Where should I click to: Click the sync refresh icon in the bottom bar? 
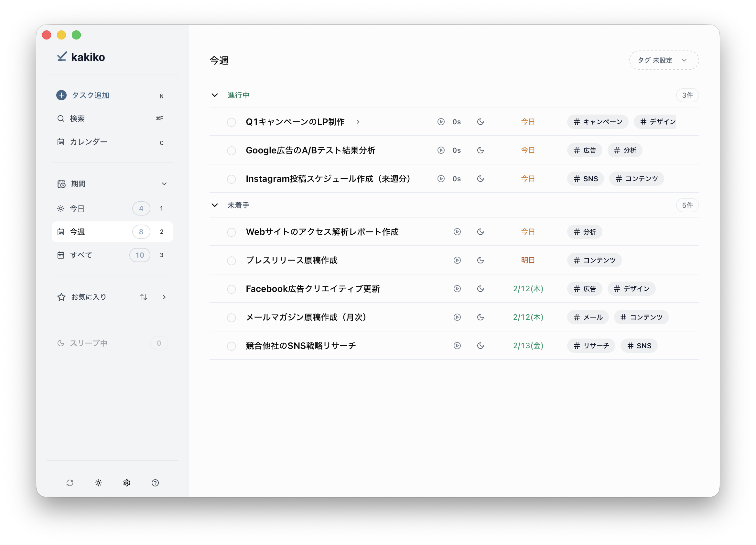click(x=70, y=483)
